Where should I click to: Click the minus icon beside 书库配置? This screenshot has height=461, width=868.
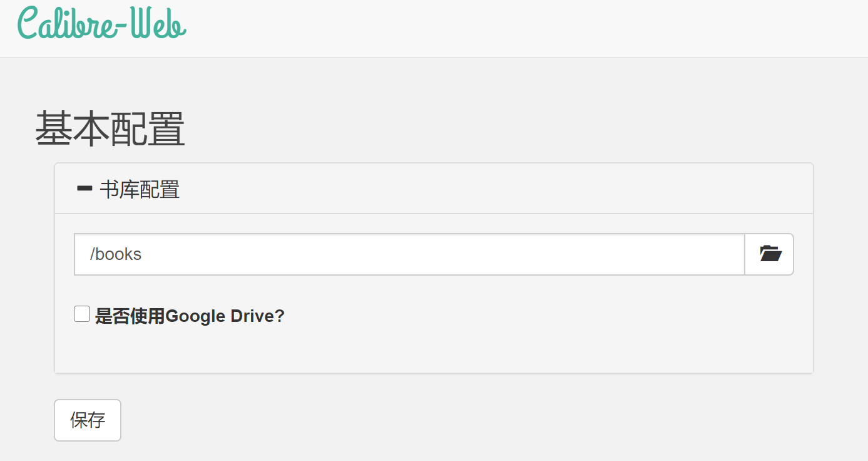[x=84, y=188]
